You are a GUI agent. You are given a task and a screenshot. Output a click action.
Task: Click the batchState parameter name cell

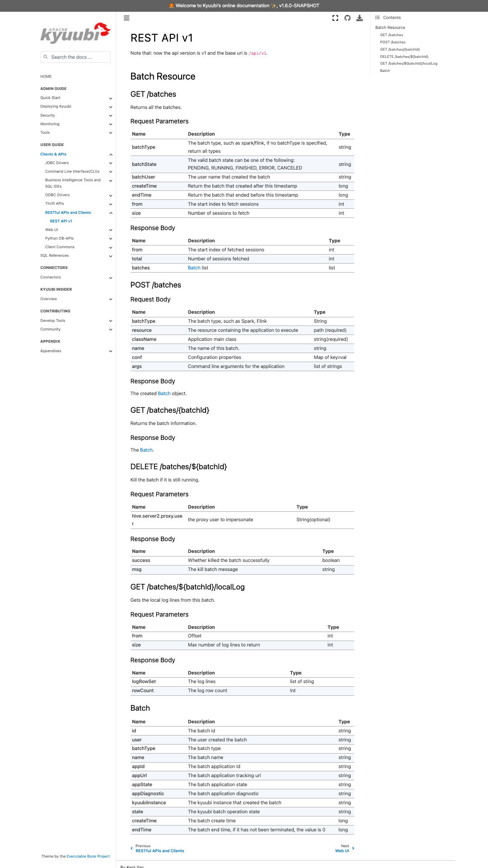(144, 164)
